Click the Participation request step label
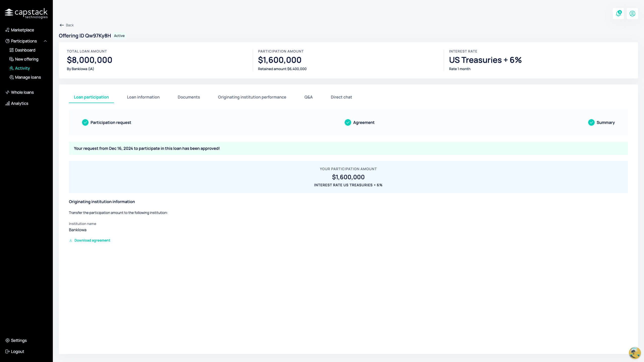This screenshot has height=362, width=644. pyautogui.click(x=111, y=122)
